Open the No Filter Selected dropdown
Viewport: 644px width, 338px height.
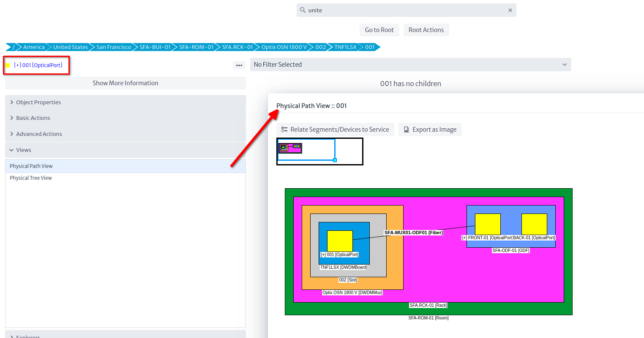(410, 65)
